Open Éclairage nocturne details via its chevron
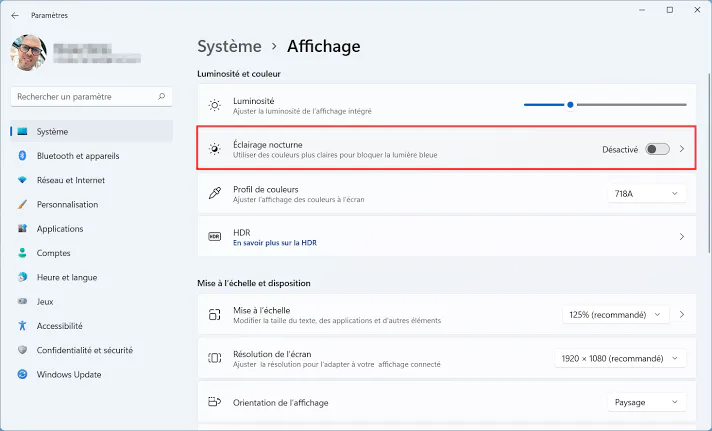This screenshot has height=431, width=712. [682, 149]
